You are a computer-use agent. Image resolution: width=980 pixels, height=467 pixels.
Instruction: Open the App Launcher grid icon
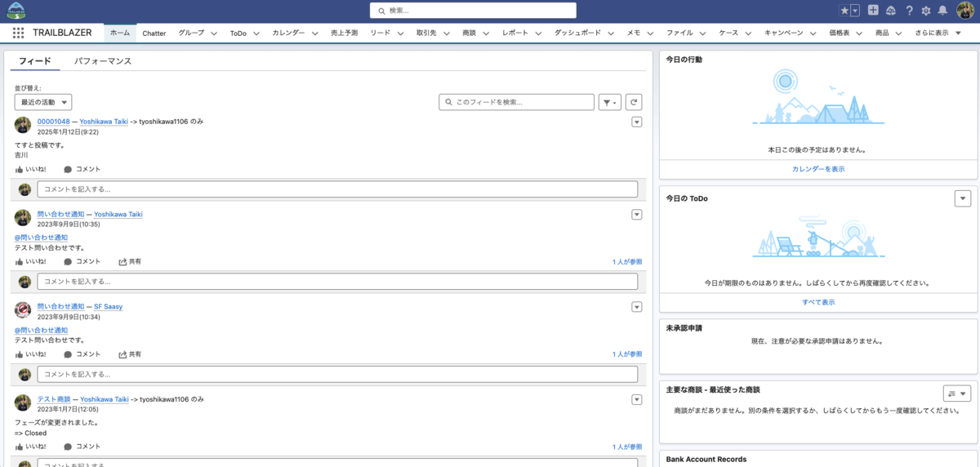[x=18, y=33]
